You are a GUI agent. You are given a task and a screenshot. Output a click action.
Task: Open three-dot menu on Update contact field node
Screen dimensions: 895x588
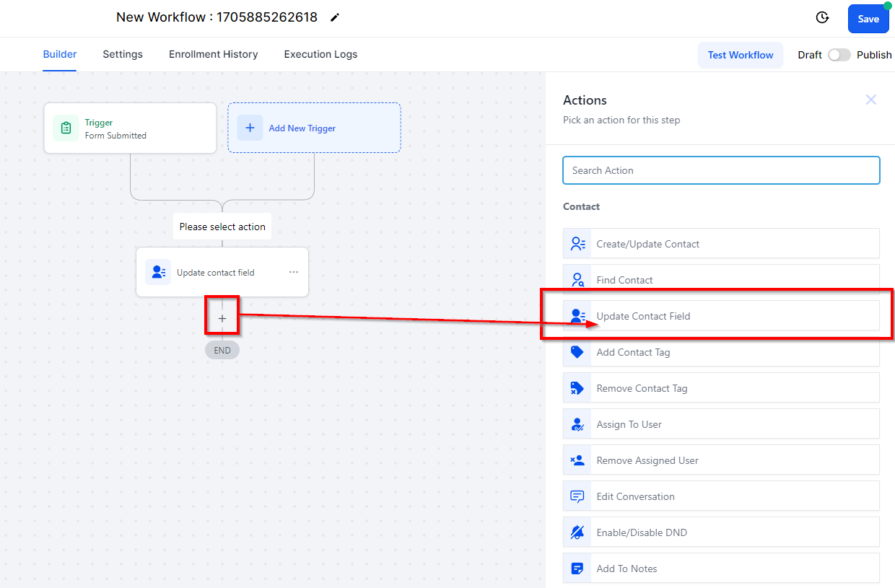294,272
